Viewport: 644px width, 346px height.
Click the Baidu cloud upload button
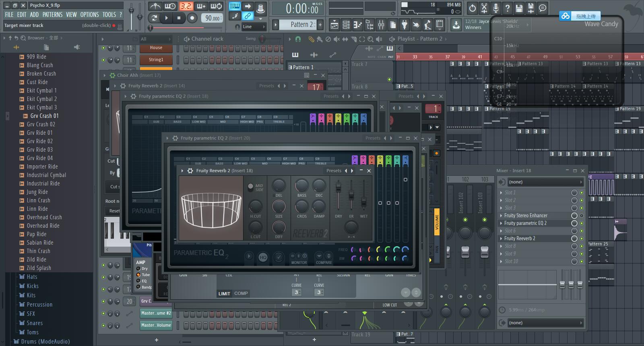click(580, 16)
